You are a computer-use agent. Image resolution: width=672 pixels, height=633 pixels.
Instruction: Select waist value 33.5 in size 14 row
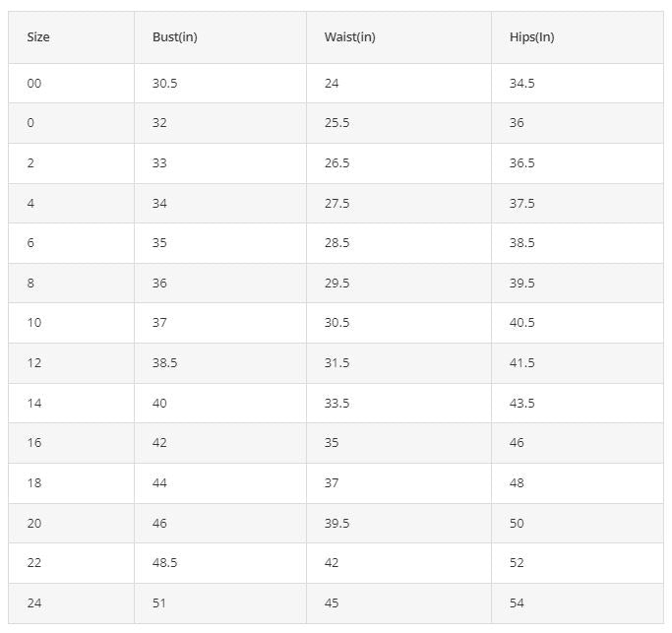(x=336, y=404)
